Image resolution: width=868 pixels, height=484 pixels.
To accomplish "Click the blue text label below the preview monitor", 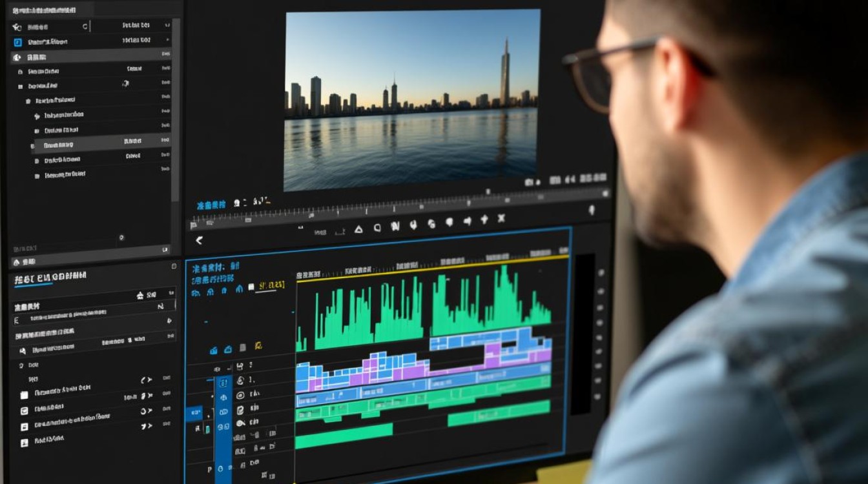I will (x=211, y=205).
